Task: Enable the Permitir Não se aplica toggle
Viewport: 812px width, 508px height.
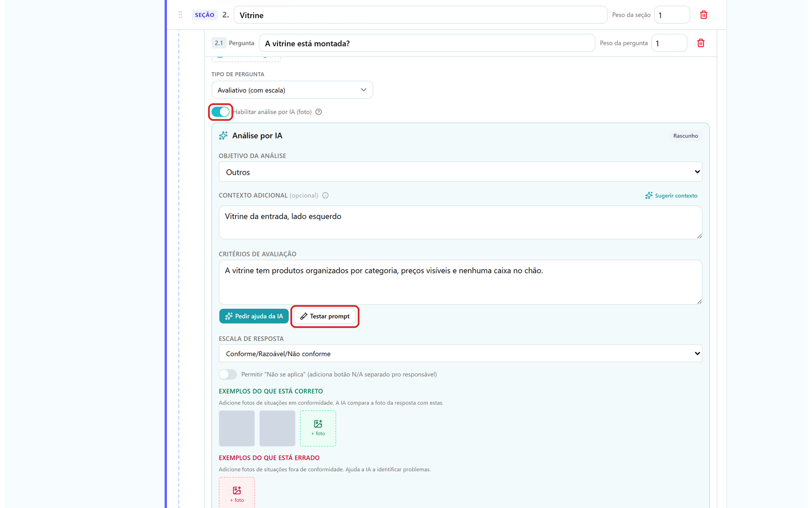Action: click(x=228, y=374)
